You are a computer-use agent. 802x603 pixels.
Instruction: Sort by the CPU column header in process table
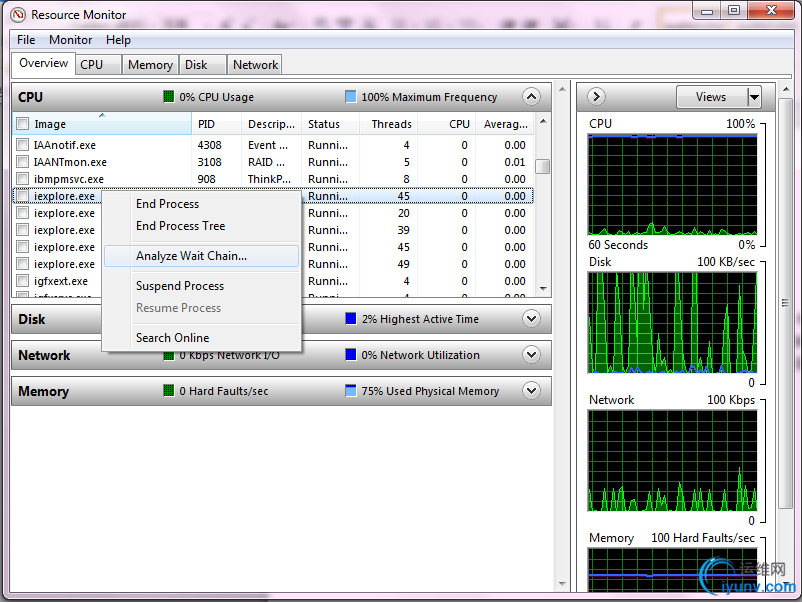point(447,124)
